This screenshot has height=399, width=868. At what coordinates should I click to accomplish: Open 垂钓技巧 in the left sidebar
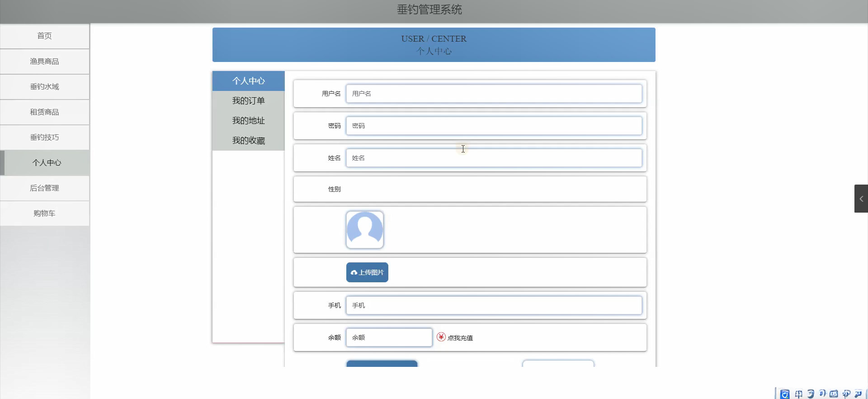coord(44,137)
